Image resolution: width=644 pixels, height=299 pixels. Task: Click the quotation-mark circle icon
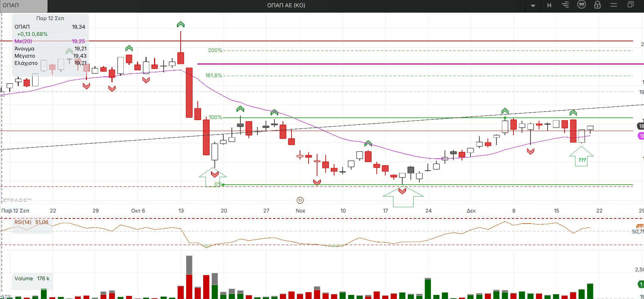click(x=581, y=5)
